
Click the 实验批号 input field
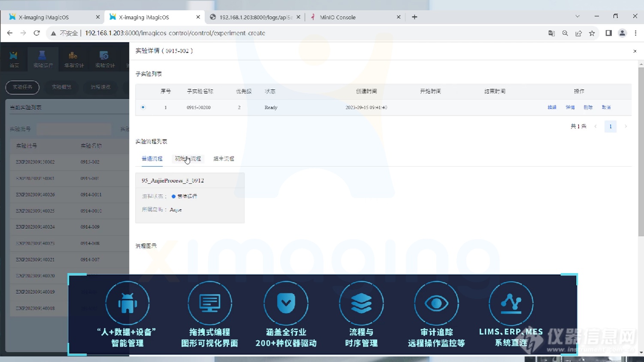click(x=74, y=129)
